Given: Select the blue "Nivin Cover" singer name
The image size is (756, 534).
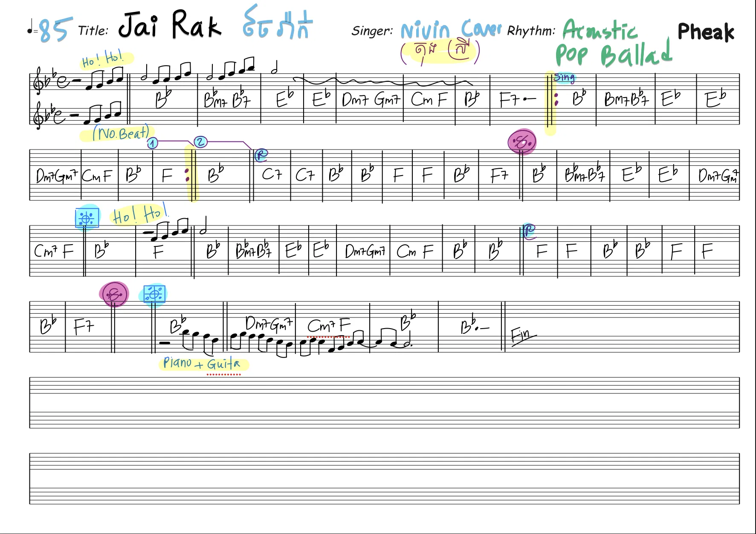Looking at the screenshot, I should 451,29.
